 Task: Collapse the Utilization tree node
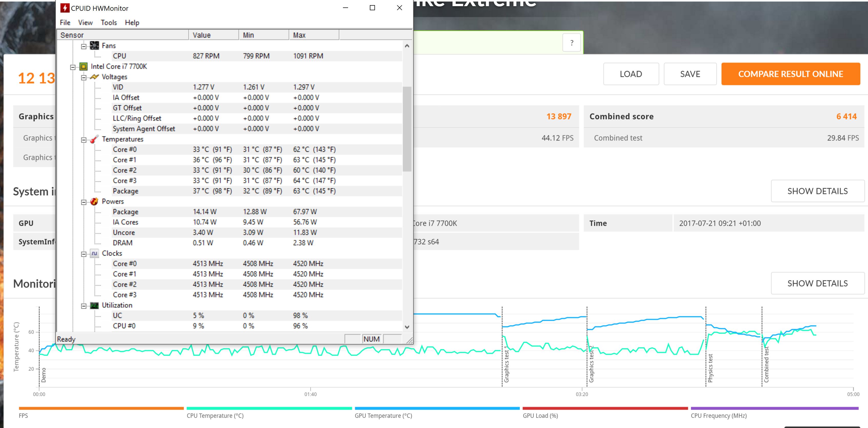click(x=83, y=306)
